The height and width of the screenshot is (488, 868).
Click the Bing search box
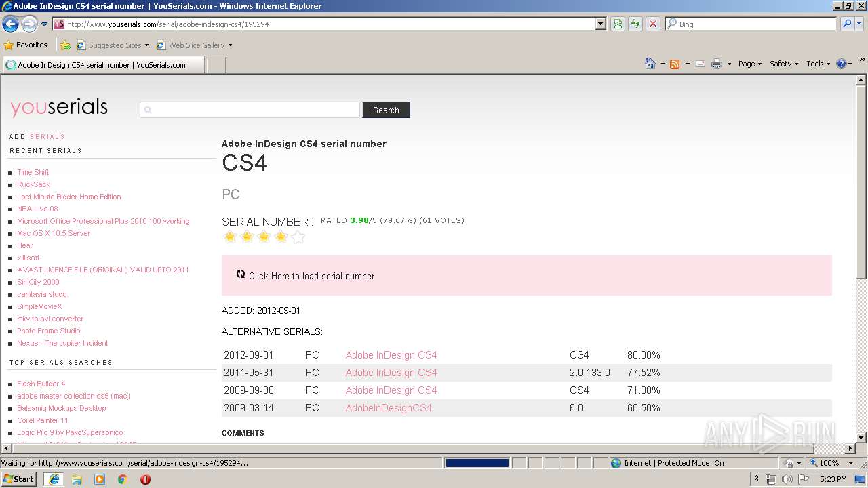pyautogui.click(x=751, y=24)
